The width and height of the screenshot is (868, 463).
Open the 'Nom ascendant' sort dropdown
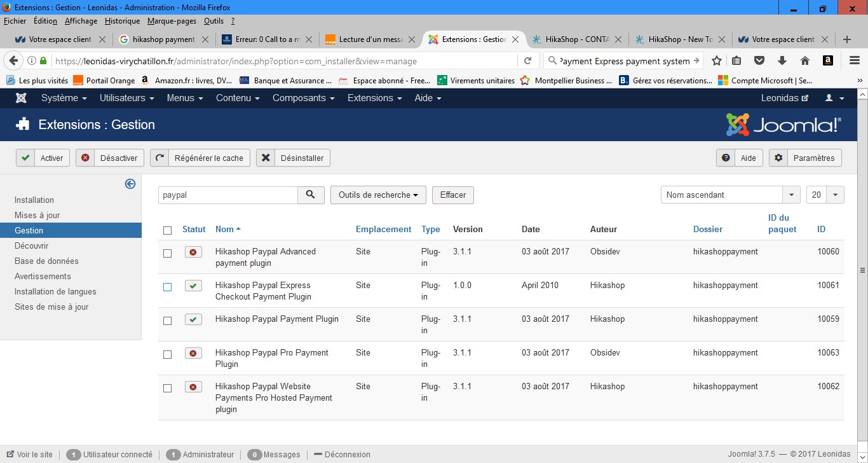730,195
